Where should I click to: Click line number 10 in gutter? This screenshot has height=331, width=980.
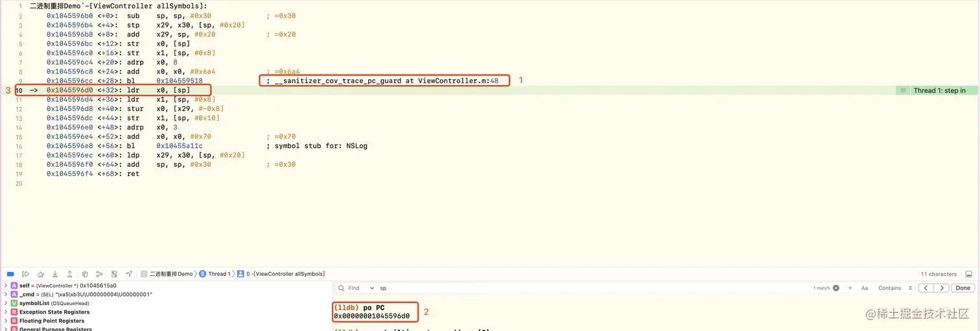point(19,90)
